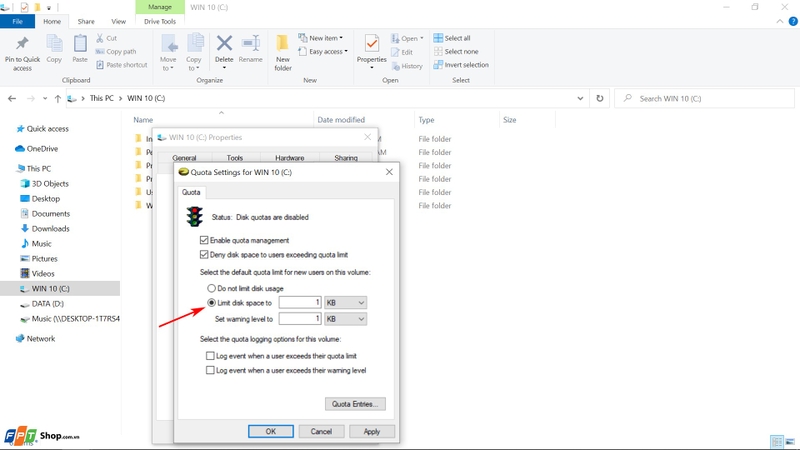This screenshot has height=450, width=800.
Task: Expand the Delete options arrow
Action: (x=224, y=68)
